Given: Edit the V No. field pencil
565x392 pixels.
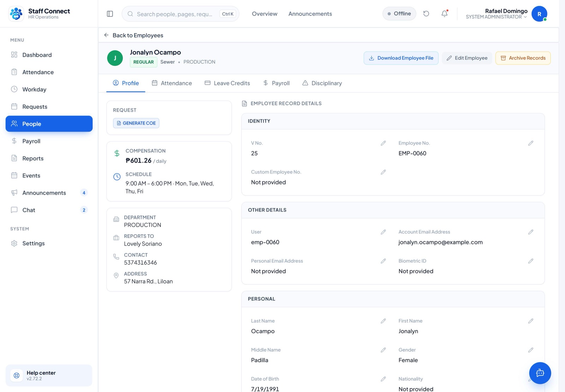Looking at the screenshot, I should (x=383, y=143).
